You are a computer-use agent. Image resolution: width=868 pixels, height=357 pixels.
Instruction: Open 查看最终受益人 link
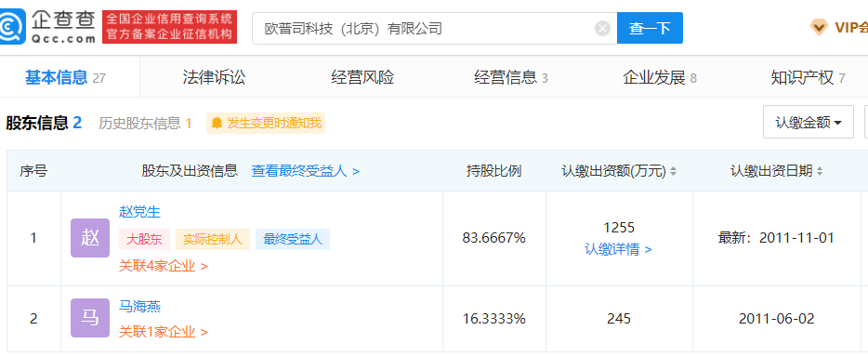[x=306, y=171]
